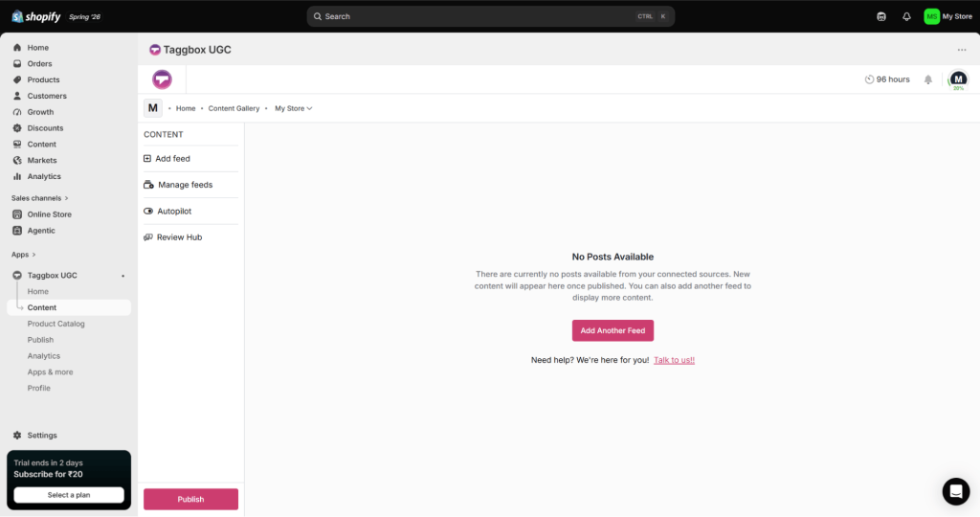Open the MS My Store account menu

pyautogui.click(x=948, y=17)
